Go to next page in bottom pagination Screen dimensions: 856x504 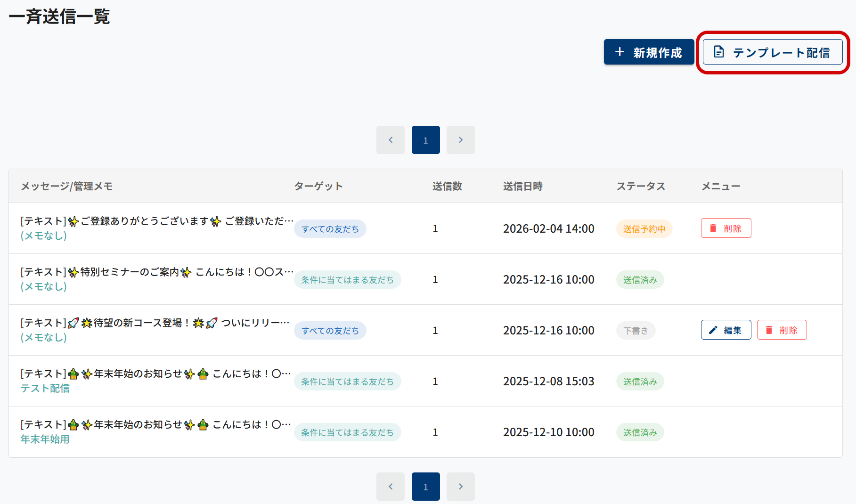click(460, 487)
